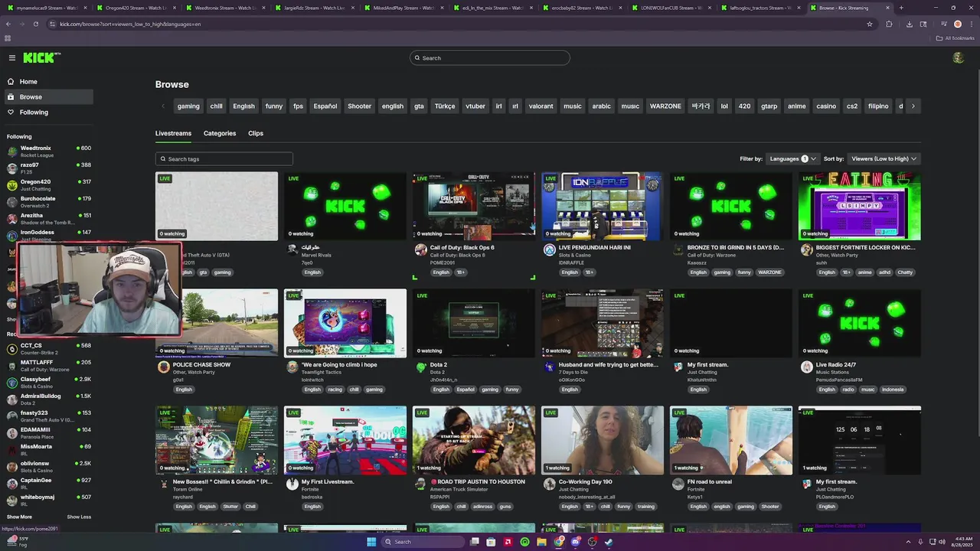The width and height of the screenshot is (980, 551).
Task: Open the Windows Start button
Action: 371,542
